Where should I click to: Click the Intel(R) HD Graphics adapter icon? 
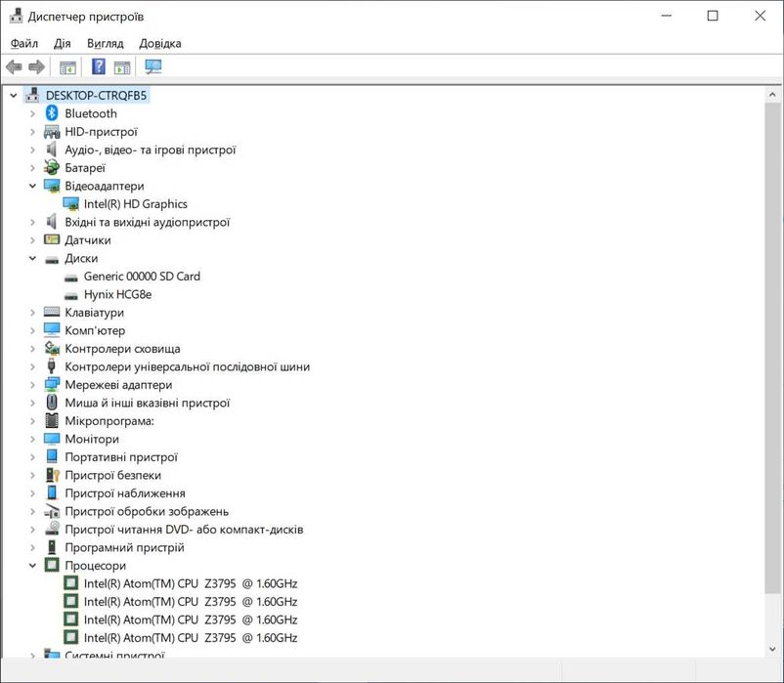pos(70,203)
